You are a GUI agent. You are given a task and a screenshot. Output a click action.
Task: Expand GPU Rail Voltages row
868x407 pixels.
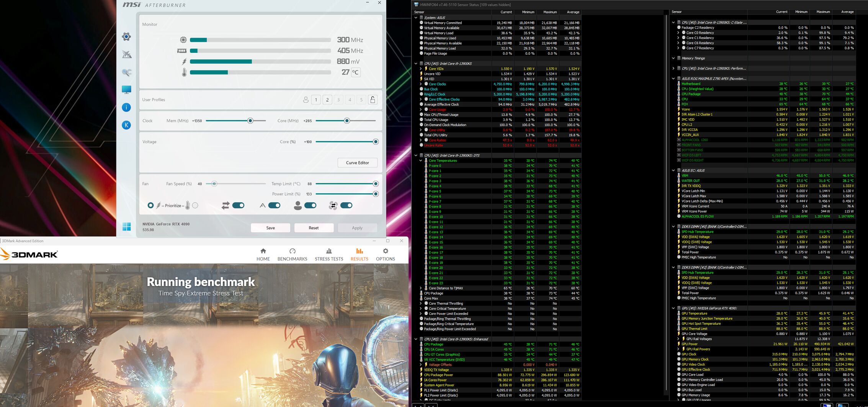coord(678,339)
